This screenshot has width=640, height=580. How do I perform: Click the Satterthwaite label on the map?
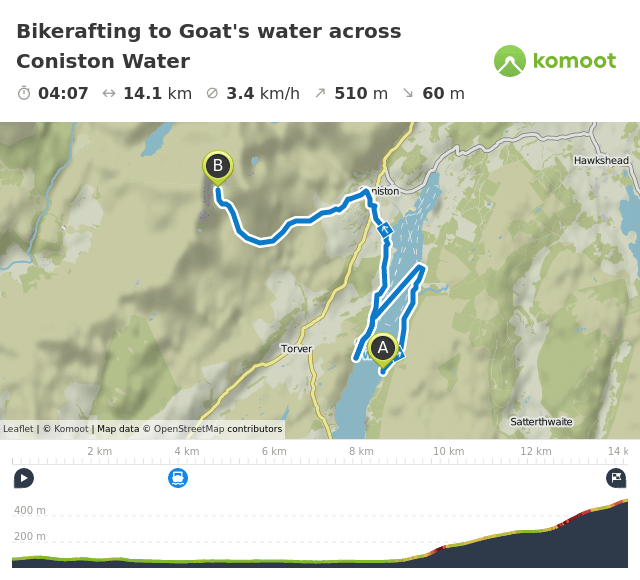coord(541,422)
